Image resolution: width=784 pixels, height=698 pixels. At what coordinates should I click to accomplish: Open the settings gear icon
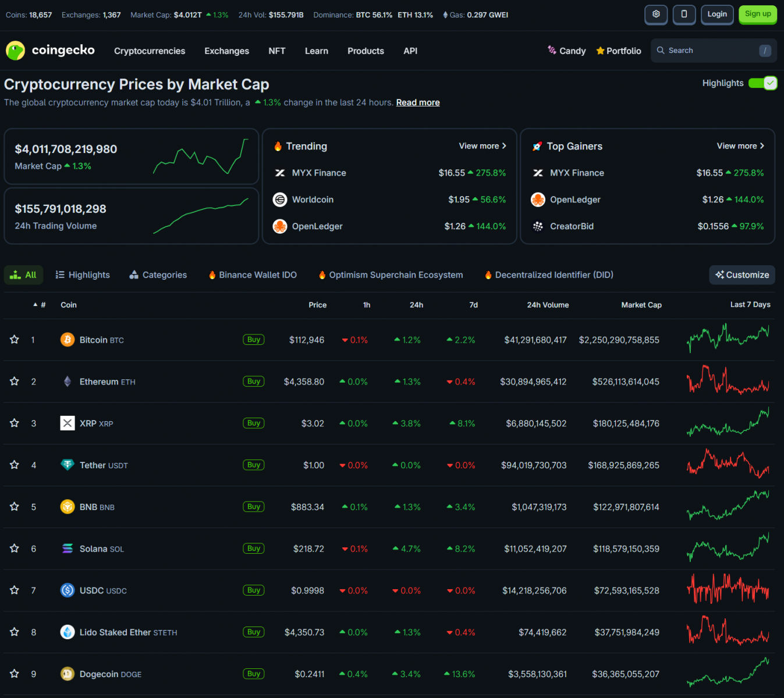click(x=656, y=15)
